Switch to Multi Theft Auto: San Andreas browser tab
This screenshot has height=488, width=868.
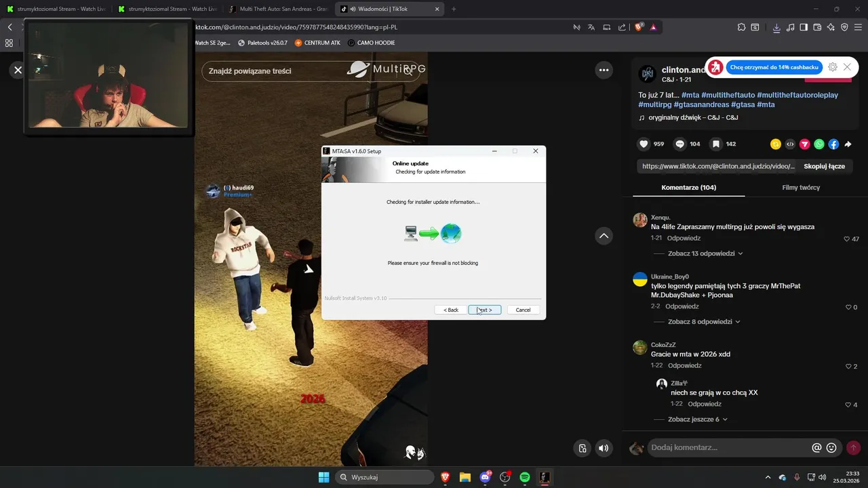pos(278,9)
